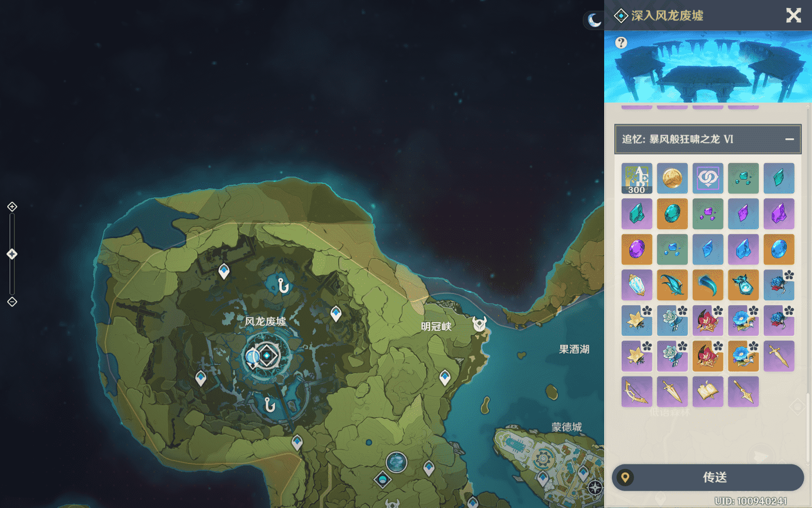Image resolution: width=812 pixels, height=508 pixels.
Task: Select the golden claymore prototype reward
Action: [x=672, y=392]
